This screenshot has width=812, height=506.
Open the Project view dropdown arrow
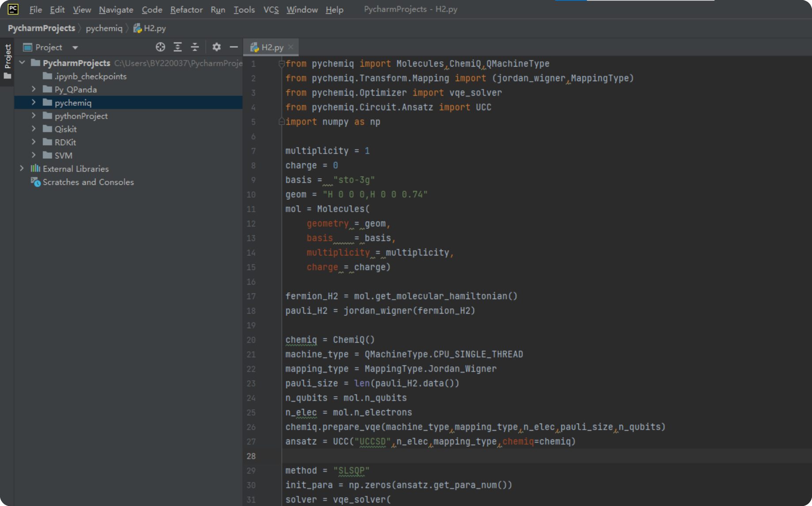pos(75,48)
